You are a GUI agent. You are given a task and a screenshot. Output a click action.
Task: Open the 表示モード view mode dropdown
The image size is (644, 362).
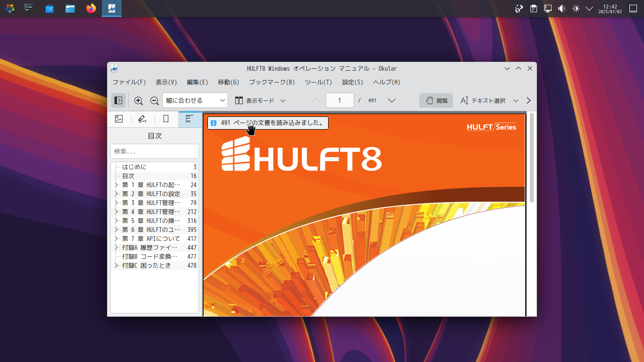[x=260, y=100]
